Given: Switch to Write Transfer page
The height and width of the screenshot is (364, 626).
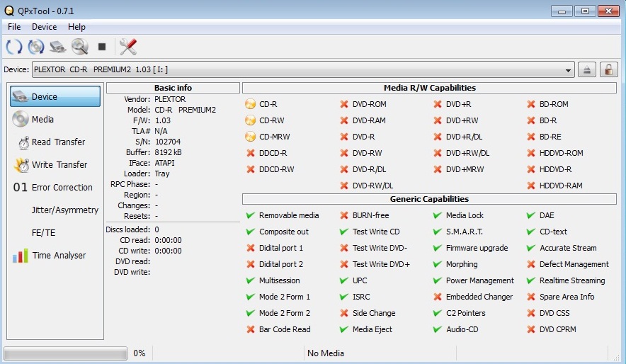Looking at the screenshot, I should (x=55, y=165).
